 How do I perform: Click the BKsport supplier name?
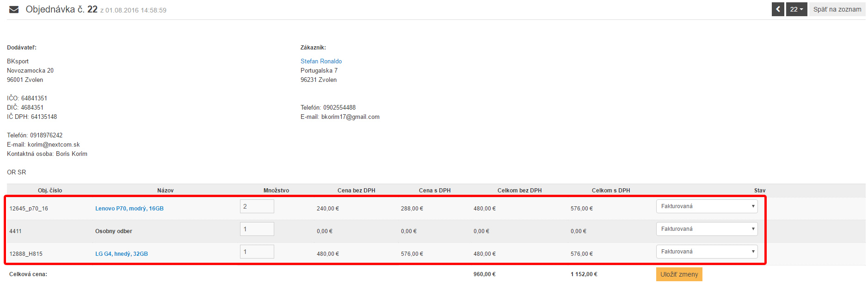pos(18,61)
